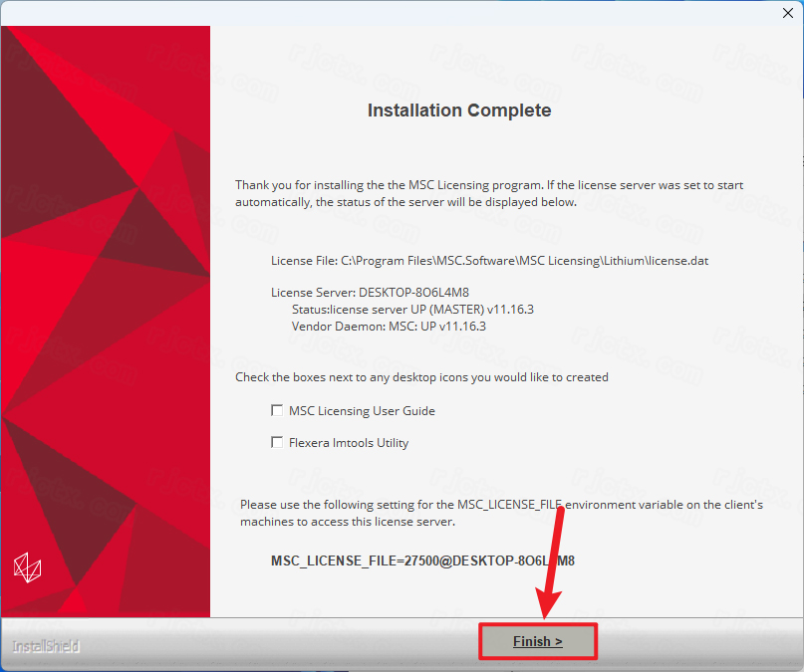Click the red arrow annotation pointing to Finish

tap(551, 562)
